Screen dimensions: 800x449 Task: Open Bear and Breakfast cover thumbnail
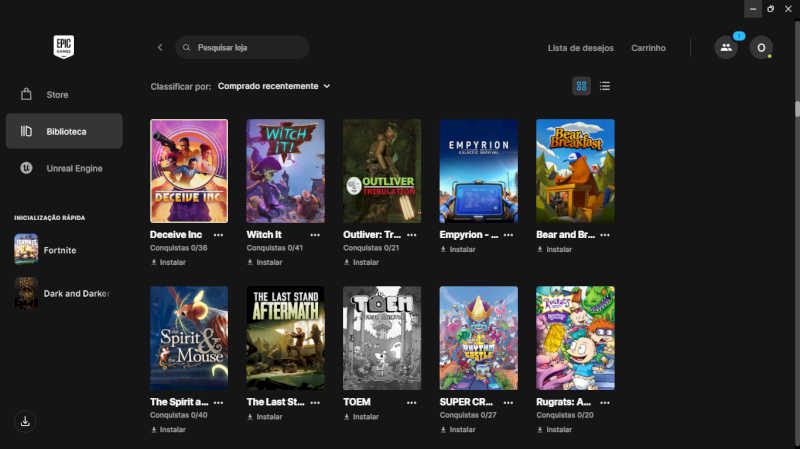(x=575, y=171)
